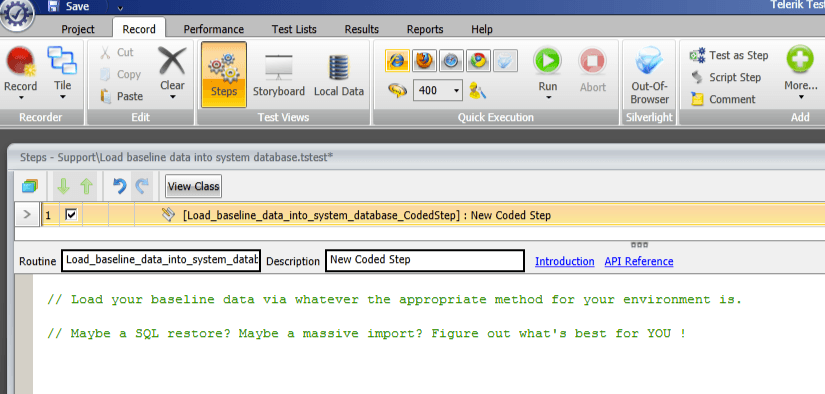Expand the Tile dropdown arrow
Screen dimensions: 825x394
(63, 97)
